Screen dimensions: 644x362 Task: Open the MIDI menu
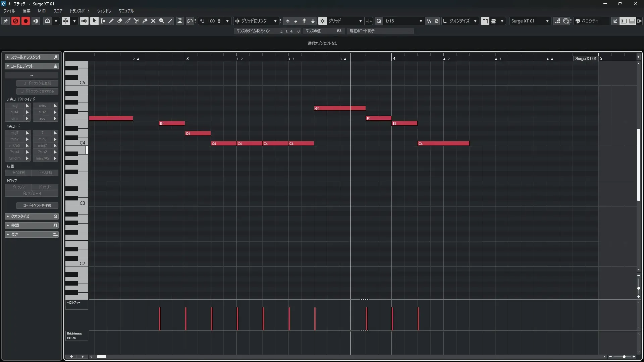click(42, 11)
